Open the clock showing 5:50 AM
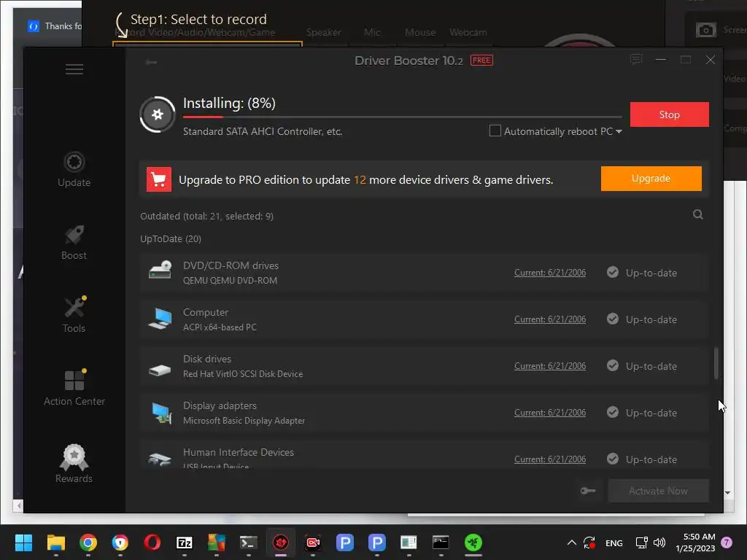This screenshot has width=747, height=560. (x=695, y=542)
